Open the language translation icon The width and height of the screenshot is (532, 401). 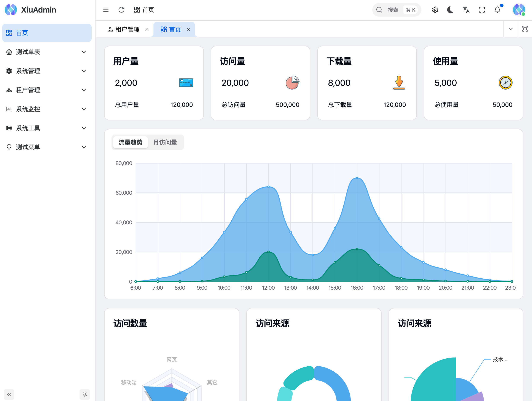click(x=466, y=10)
